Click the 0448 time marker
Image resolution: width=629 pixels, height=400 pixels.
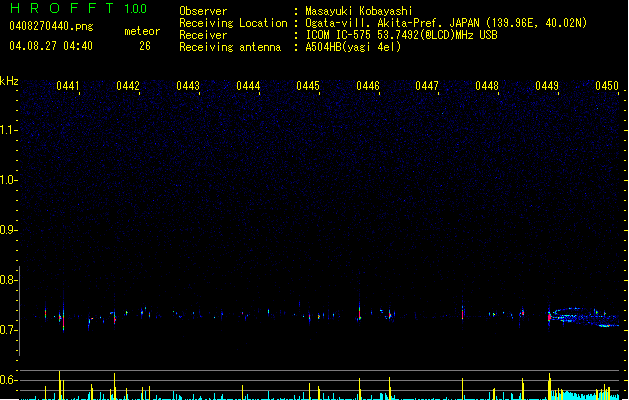coord(487,86)
